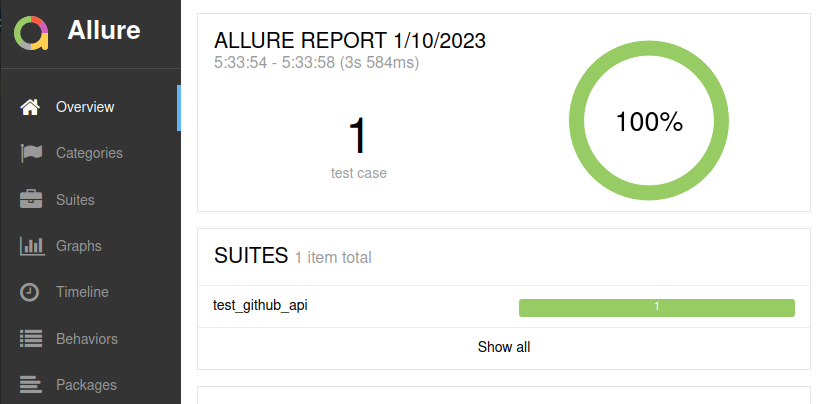Image resolution: width=821 pixels, height=404 pixels.
Task: Navigate to the Graphs label
Action: [x=79, y=246]
